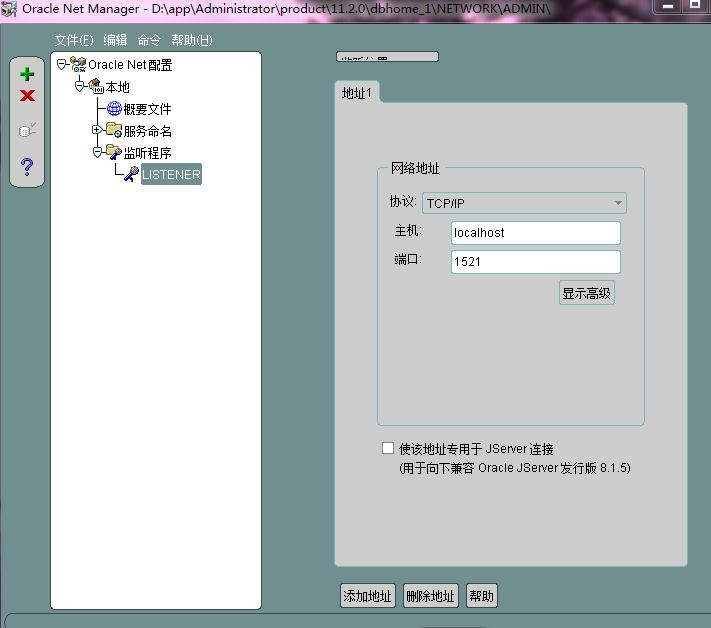
Task: Click the 帮助 button below the address panel
Action: tap(482, 595)
